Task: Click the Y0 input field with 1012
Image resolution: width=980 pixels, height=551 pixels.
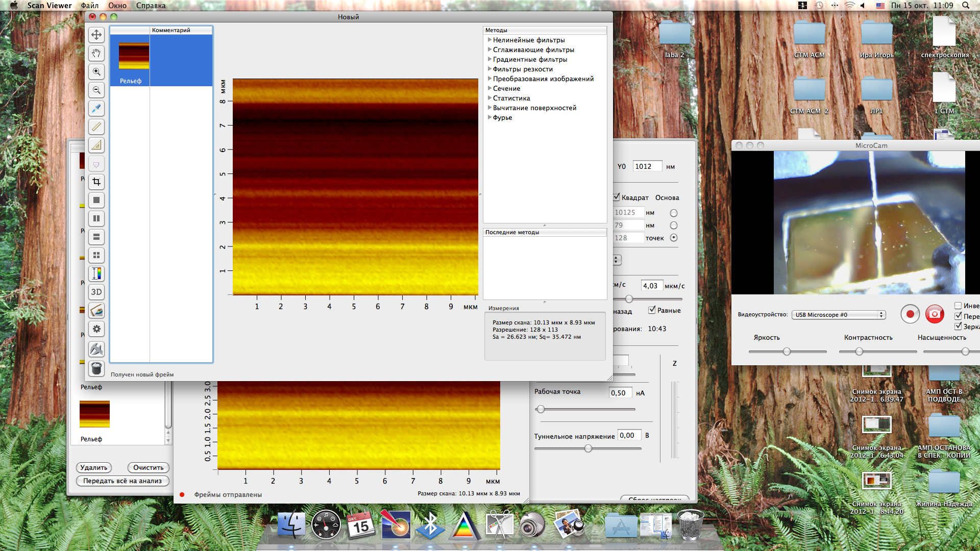Action: pos(647,166)
